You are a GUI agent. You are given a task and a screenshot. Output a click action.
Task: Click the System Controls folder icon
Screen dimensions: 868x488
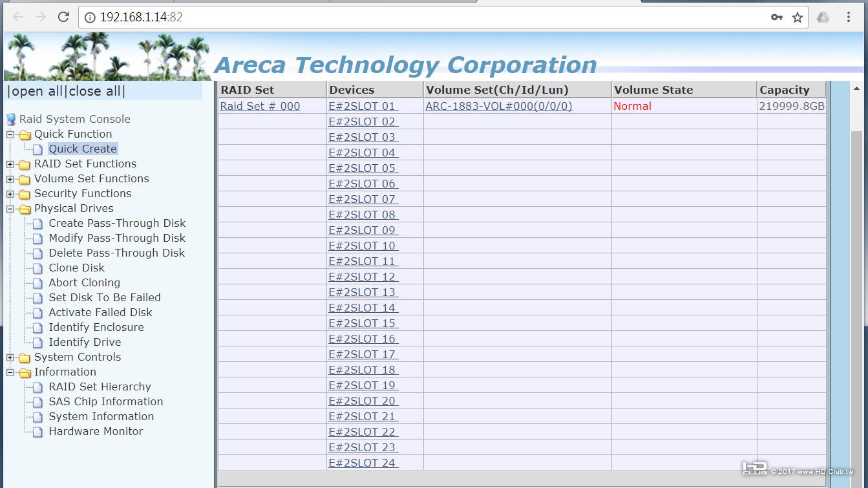click(x=25, y=357)
